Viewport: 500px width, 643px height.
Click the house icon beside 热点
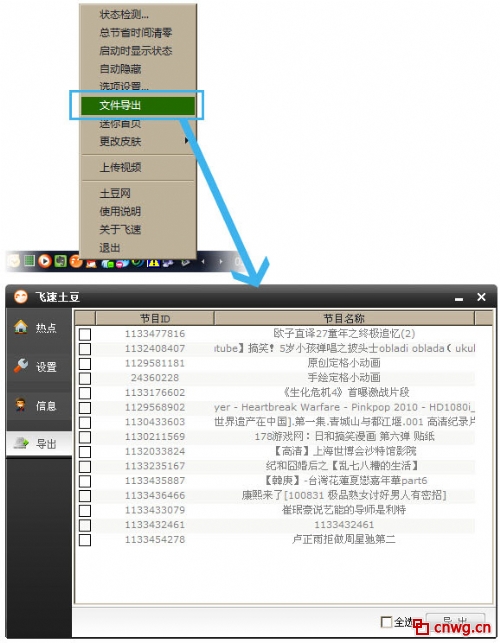coord(21,327)
